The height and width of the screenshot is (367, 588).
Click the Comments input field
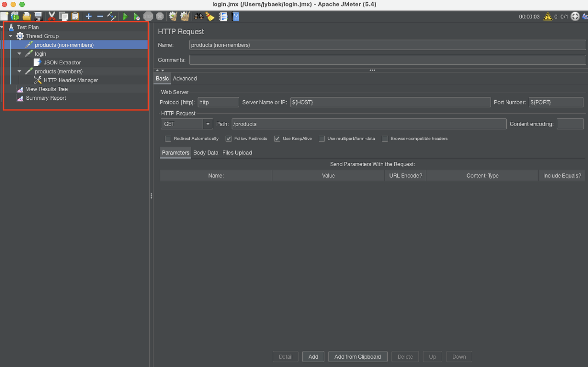387,60
